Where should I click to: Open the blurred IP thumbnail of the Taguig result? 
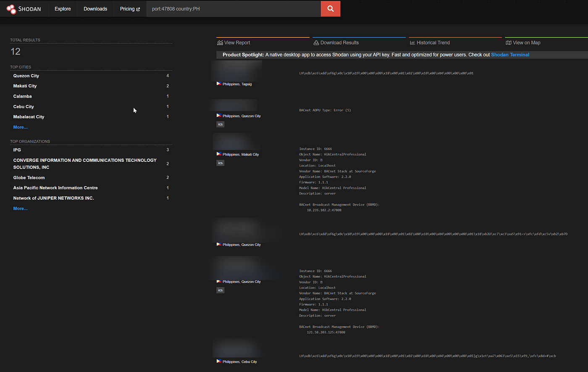point(237,70)
